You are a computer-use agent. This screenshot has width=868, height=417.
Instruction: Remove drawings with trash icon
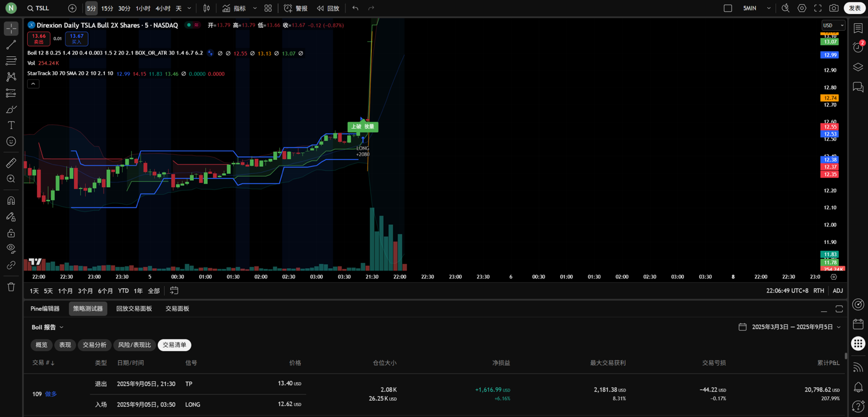[x=11, y=287]
